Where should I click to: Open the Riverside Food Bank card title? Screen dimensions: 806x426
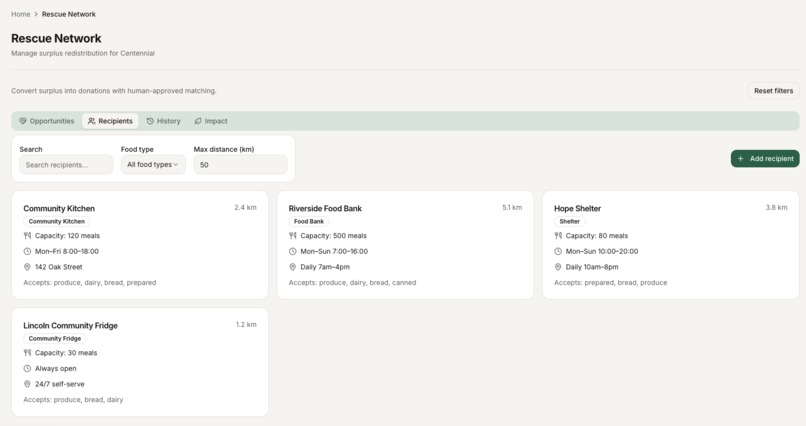[x=325, y=209]
